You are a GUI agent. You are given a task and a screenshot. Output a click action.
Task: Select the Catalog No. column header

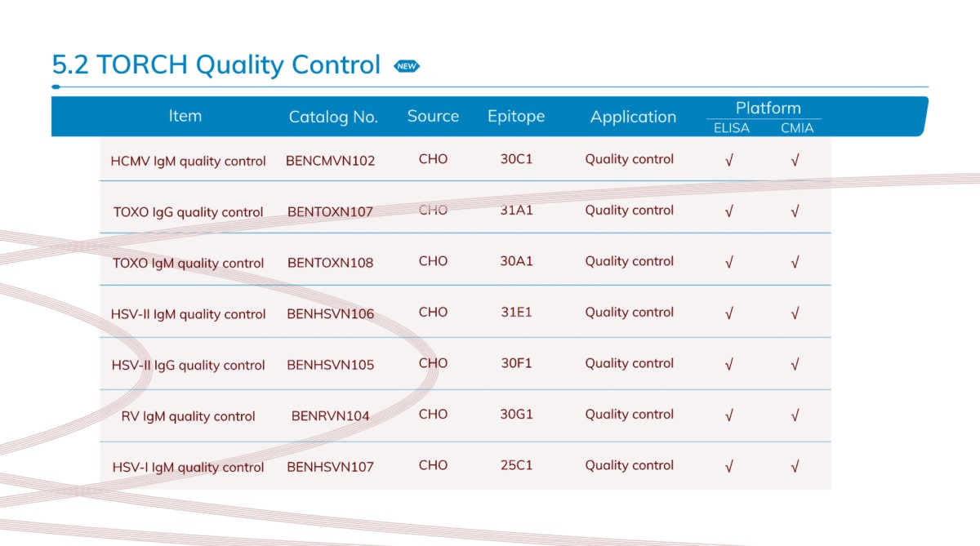coord(333,117)
